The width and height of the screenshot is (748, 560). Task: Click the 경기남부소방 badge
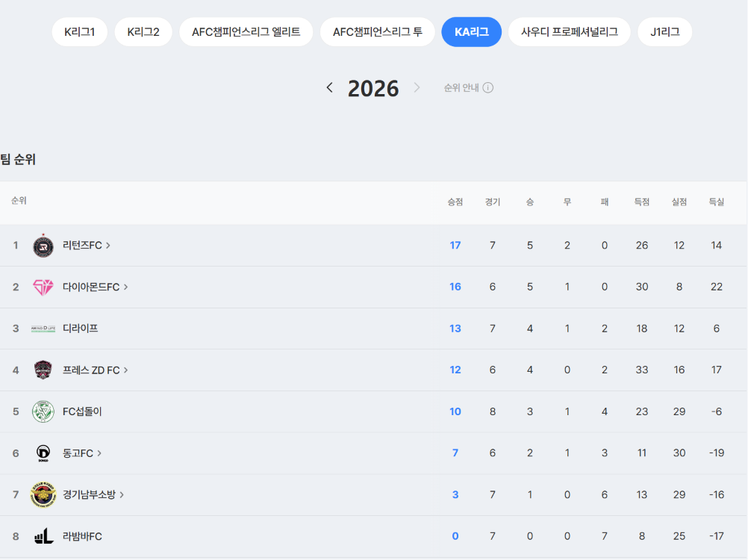pos(43,494)
